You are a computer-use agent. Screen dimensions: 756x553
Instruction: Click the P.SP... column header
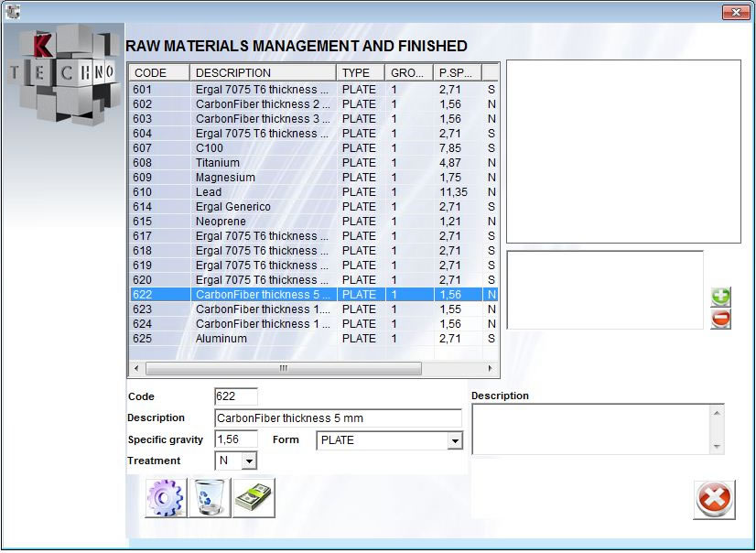point(458,73)
